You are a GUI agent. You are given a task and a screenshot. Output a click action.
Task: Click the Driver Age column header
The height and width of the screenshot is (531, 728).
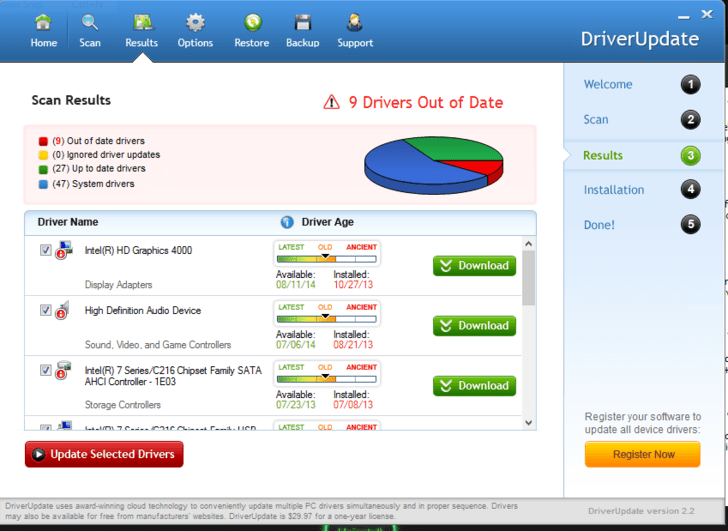[x=327, y=222]
